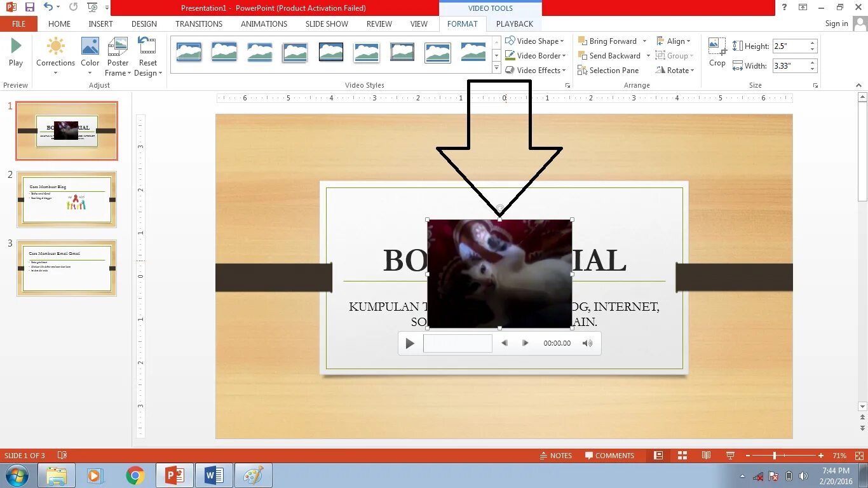Step the video forward with move forward button

point(525,343)
